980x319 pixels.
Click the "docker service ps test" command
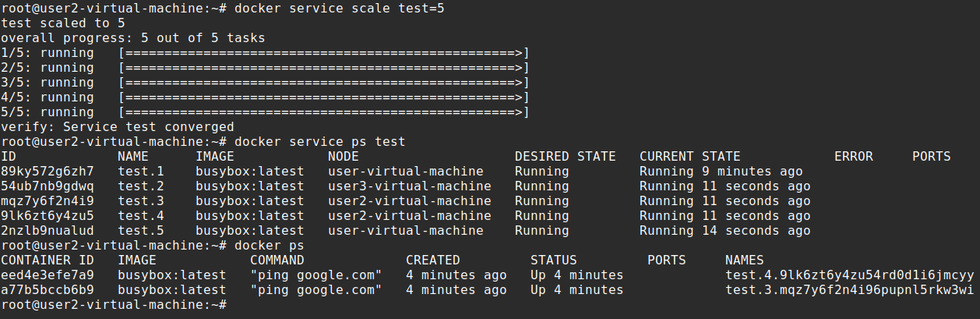tap(319, 142)
